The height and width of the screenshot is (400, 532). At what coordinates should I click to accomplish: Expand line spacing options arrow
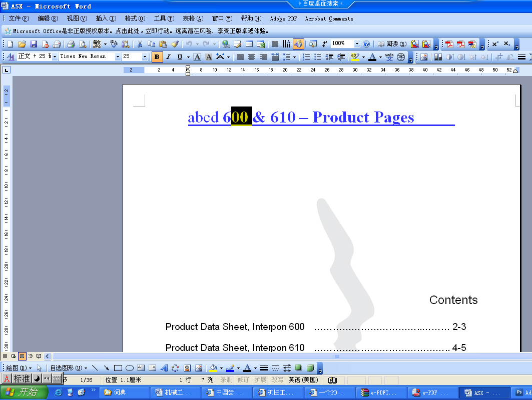[294, 57]
